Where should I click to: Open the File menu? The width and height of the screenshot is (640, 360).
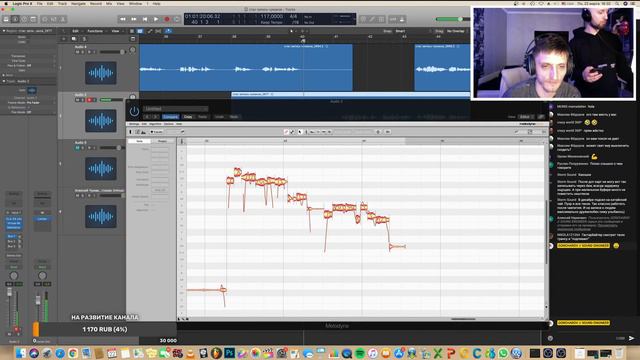(x=40, y=3)
